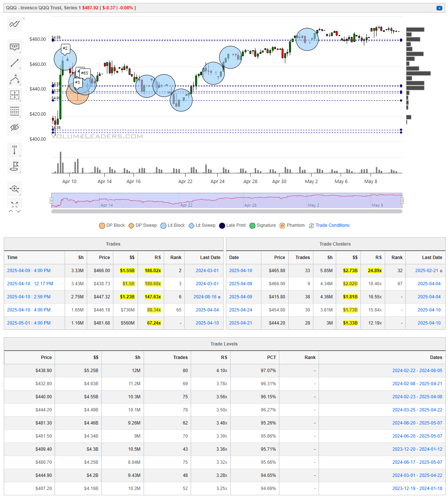Select the line segment drawing tool
This screenshot has width=448, height=499.
15,63
